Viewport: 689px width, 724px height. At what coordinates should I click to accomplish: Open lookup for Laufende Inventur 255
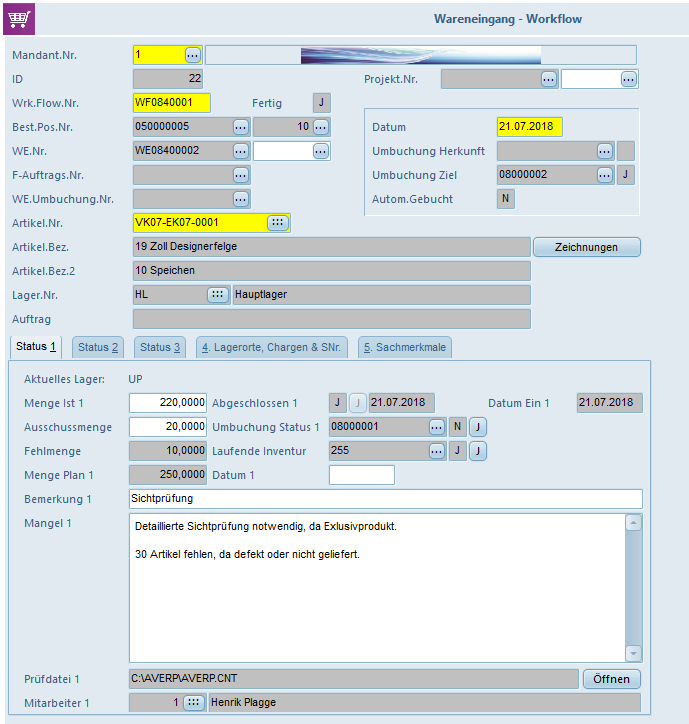pos(436,451)
